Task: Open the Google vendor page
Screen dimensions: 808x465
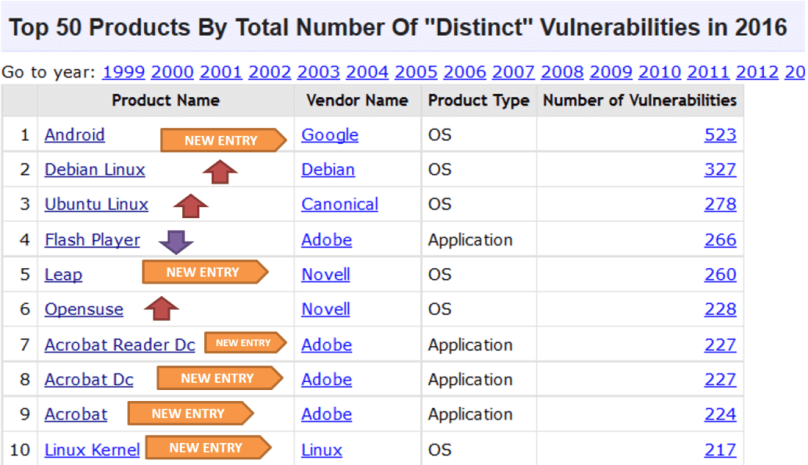Action: [x=330, y=136]
